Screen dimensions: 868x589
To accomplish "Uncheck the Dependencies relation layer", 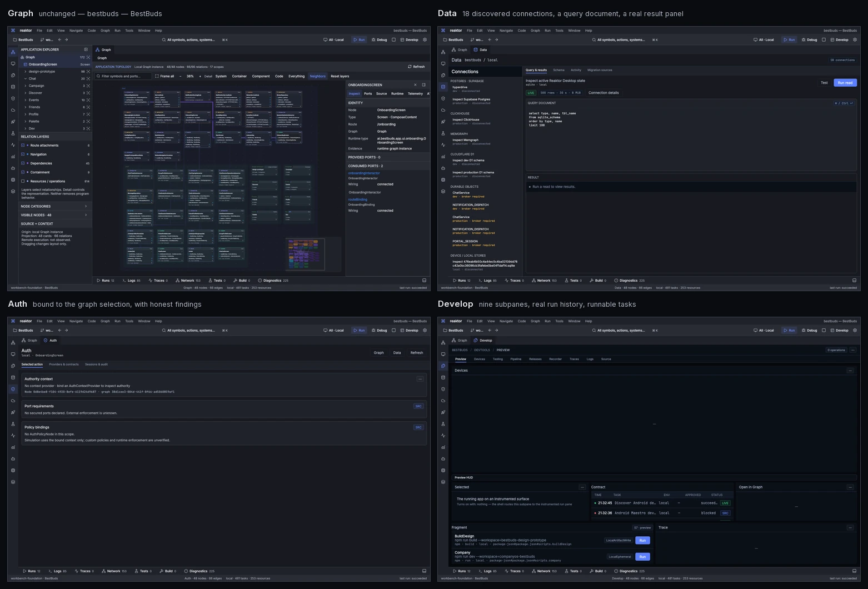I will point(23,163).
